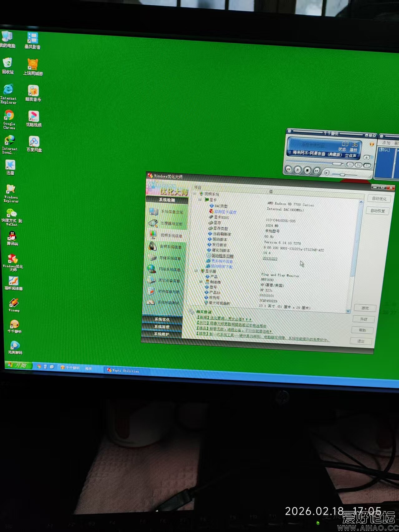Stop playback in 千千静听
This screenshot has height=532, width=399.
(307, 170)
